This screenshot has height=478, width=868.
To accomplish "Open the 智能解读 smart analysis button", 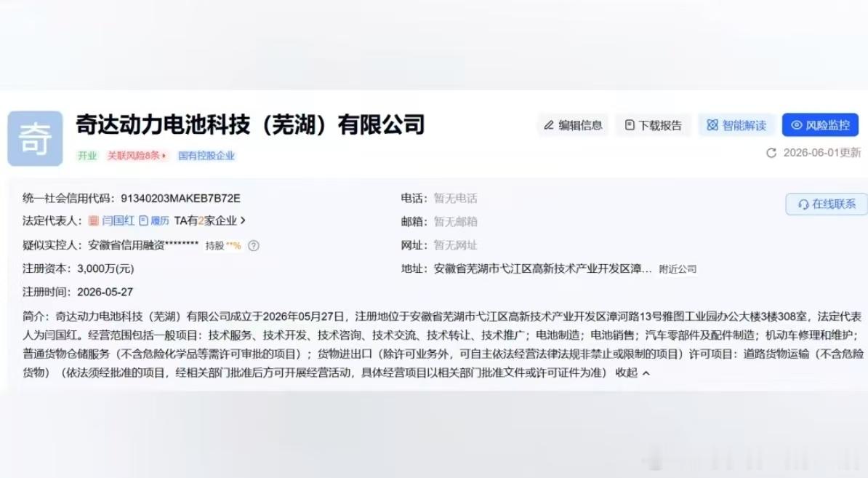I will (x=736, y=125).
